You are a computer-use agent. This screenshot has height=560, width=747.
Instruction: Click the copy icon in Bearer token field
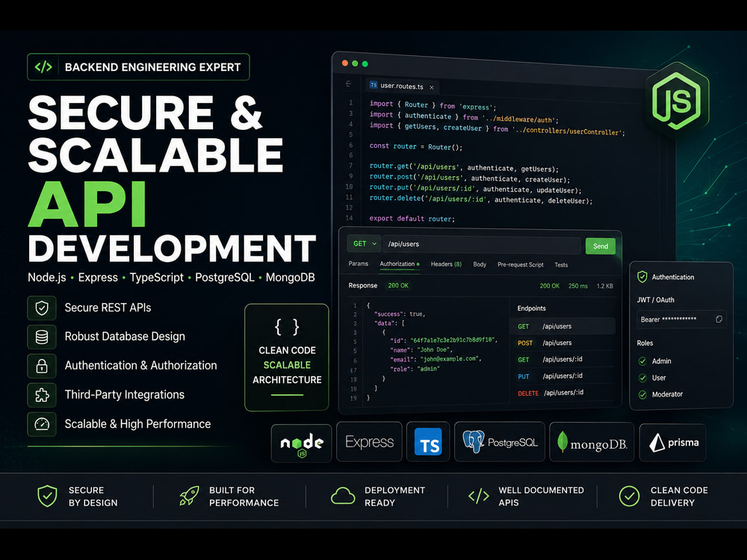[719, 319]
